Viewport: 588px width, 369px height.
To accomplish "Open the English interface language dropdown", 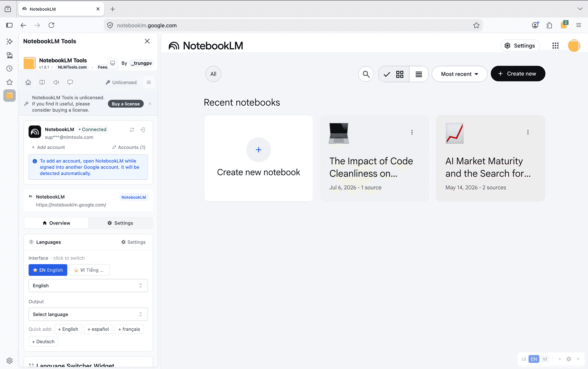I will 88,285.
